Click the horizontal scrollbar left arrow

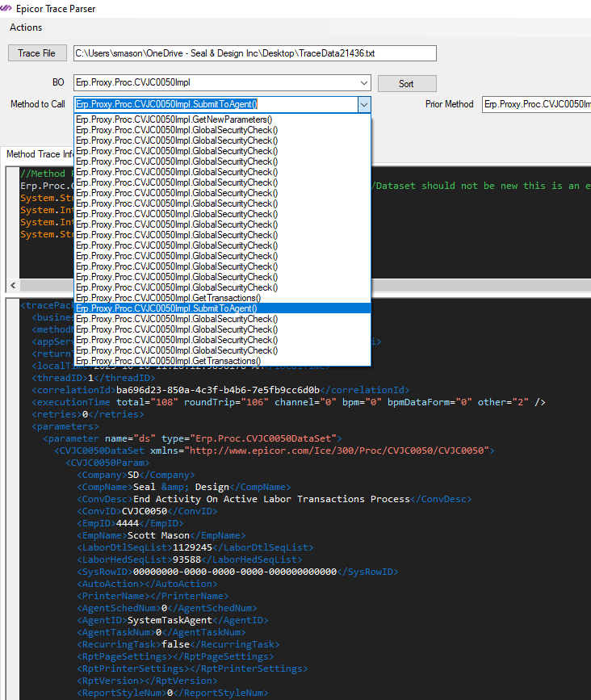click(x=12, y=286)
